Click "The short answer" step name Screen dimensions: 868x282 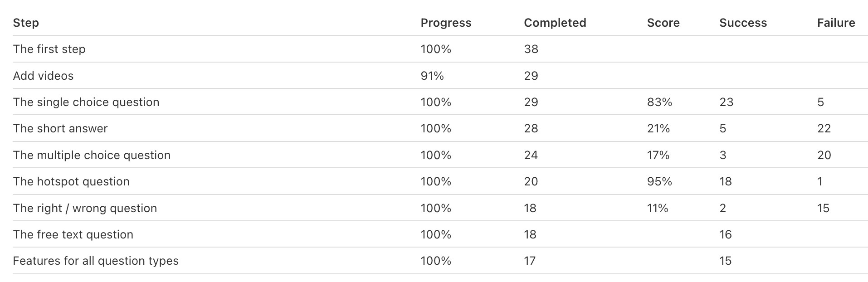[60, 128]
